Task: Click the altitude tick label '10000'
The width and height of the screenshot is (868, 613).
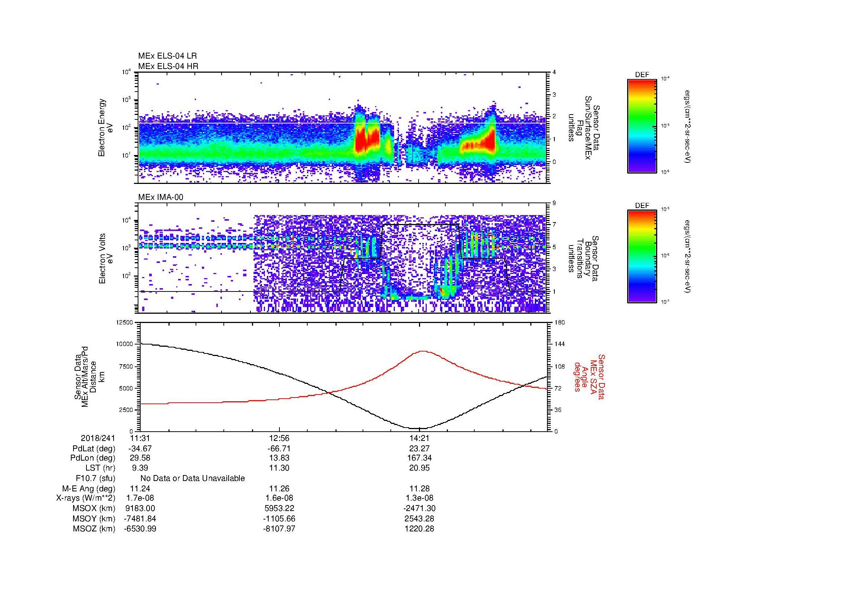Action: (124, 344)
